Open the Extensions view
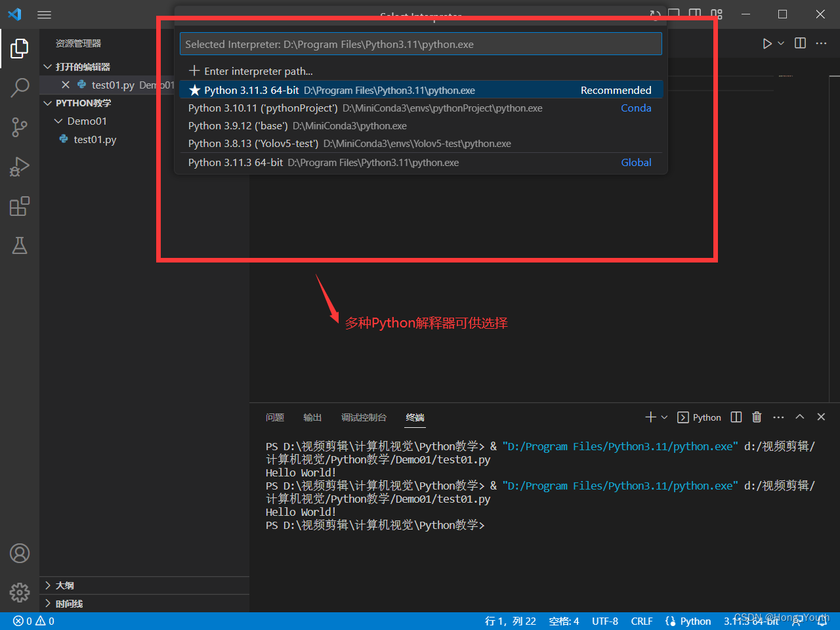The width and height of the screenshot is (840, 630). coord(20,206)
